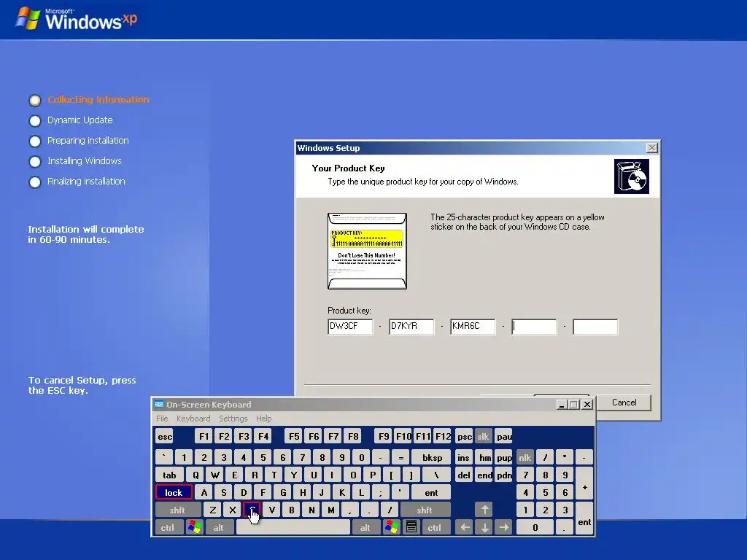The height and width of the screenshot is (560, 747).
Task: Click the spacebar on on-screen keyboard
Action: coord(293,528)
